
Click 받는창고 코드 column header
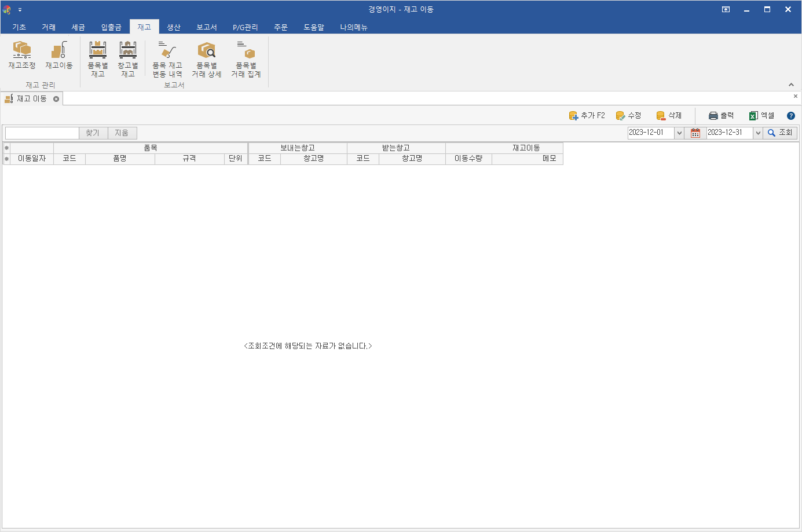363,159
